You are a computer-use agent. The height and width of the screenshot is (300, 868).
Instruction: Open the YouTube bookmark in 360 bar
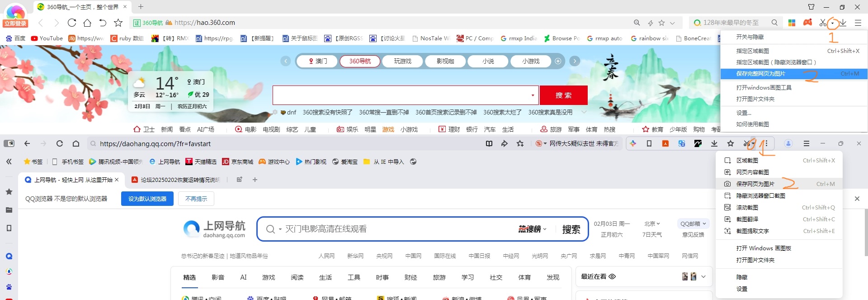pos(47,38)
